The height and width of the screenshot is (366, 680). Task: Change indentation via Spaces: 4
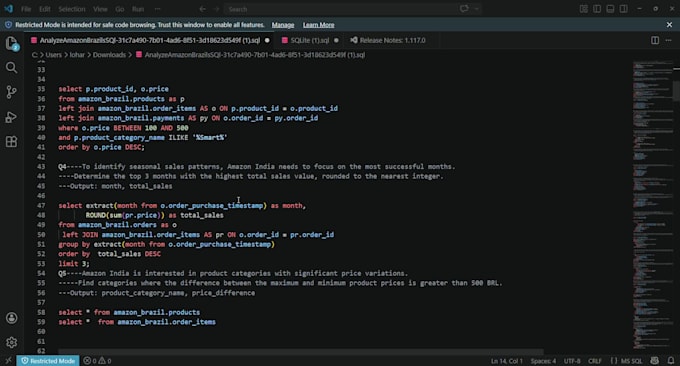[x=543, y=361]
